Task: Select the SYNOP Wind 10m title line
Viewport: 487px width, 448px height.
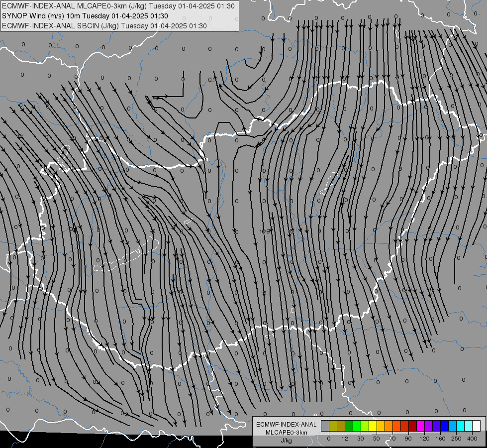Action: click(85, 16)
